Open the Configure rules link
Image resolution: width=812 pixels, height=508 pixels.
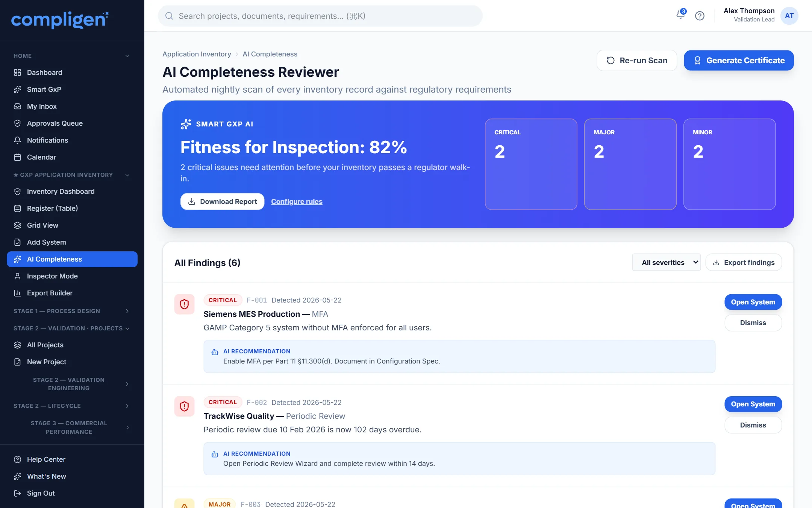(297, 201)
